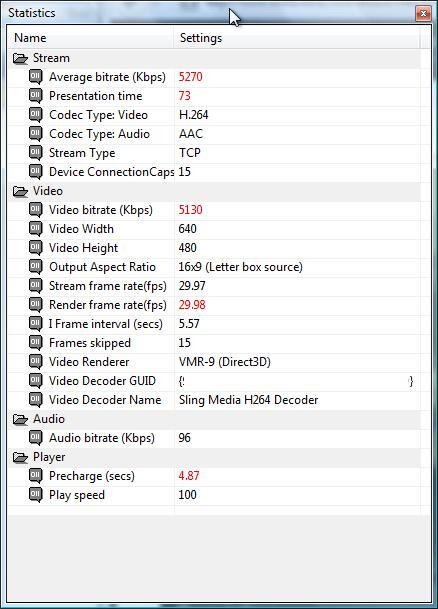438x609 pixels.
Task: Click the Settings column header
Action: tap(297, 38)
